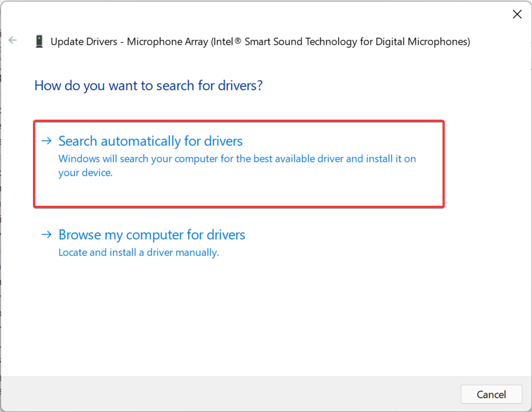Click the arrow beside Search automatically option

point(46,140)
